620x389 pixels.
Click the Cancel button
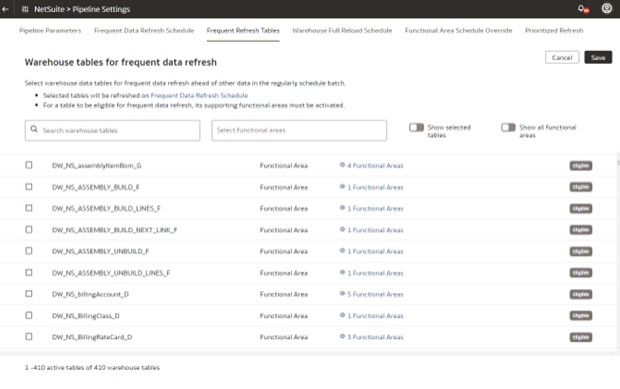(562, 57)
